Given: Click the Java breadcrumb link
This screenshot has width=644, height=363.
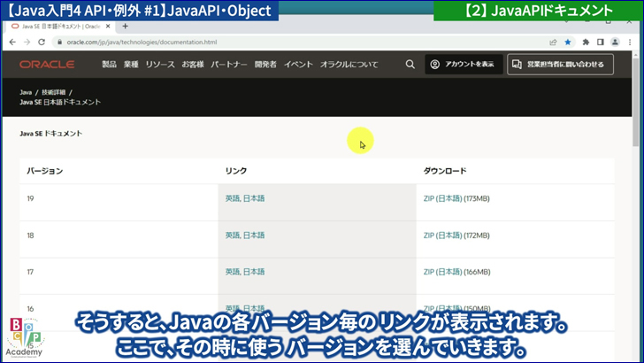Looking at the screenshot, I should coord(26,92).
